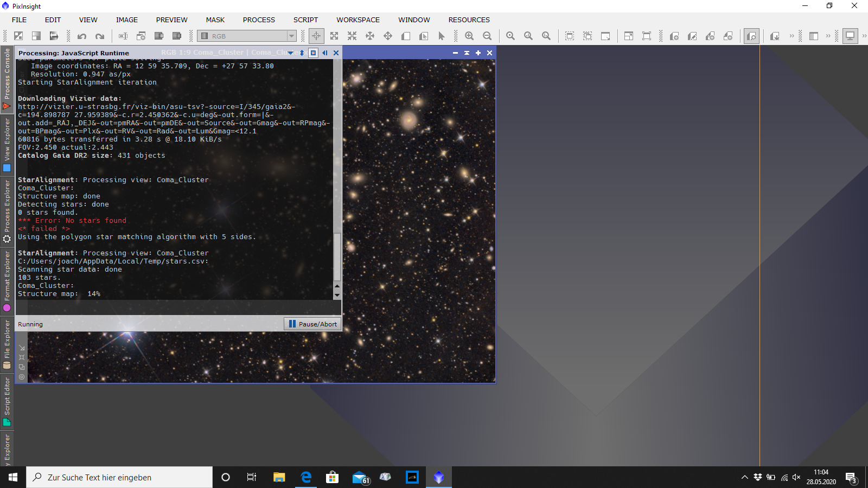
Task: Expand the overflow chevron at toolbar's far right
Action: pyautogui.click(x=864, y=36)
